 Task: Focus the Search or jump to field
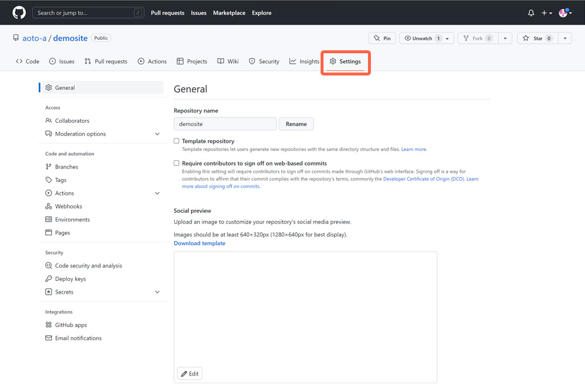(88, 13)
